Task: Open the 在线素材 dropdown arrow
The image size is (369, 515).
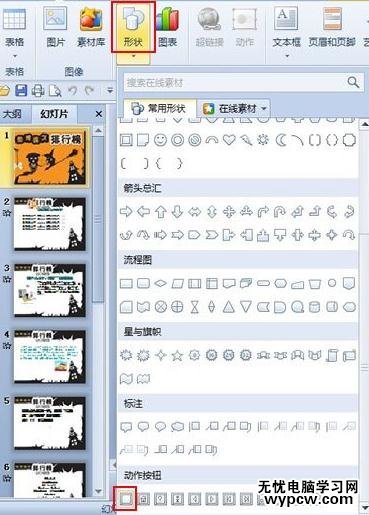Action: [x=264, y=109]
